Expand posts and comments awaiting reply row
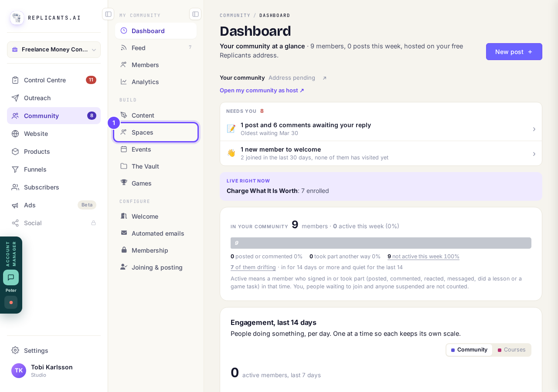The width and height of the screenshot is (558, 392). click(381, 129)
